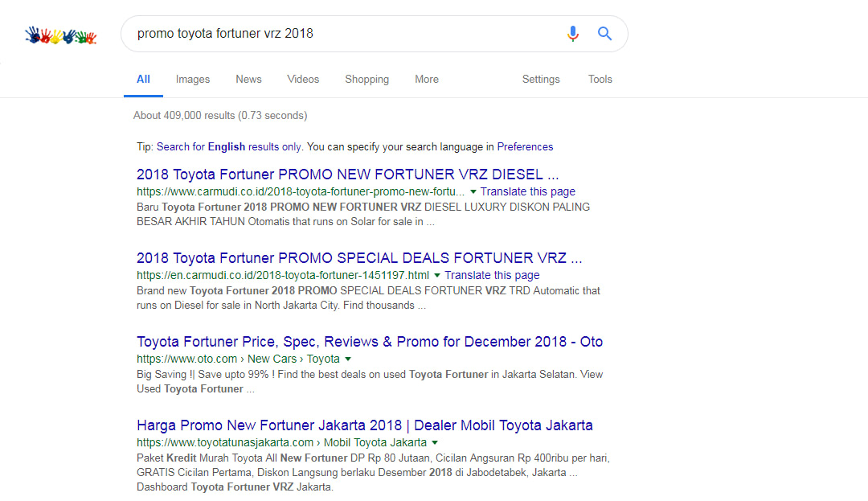The height and width of the screenshot is (501, 868).
Task: Activate voice search microphone icon
Action: tap(573, 34)
